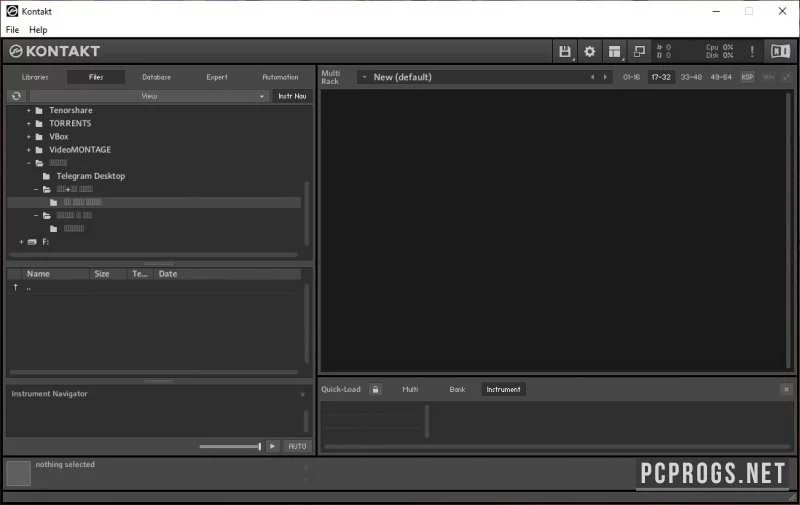Sort the file list by Size column
This screenshot has width=800, height=505.
point(108,274)
